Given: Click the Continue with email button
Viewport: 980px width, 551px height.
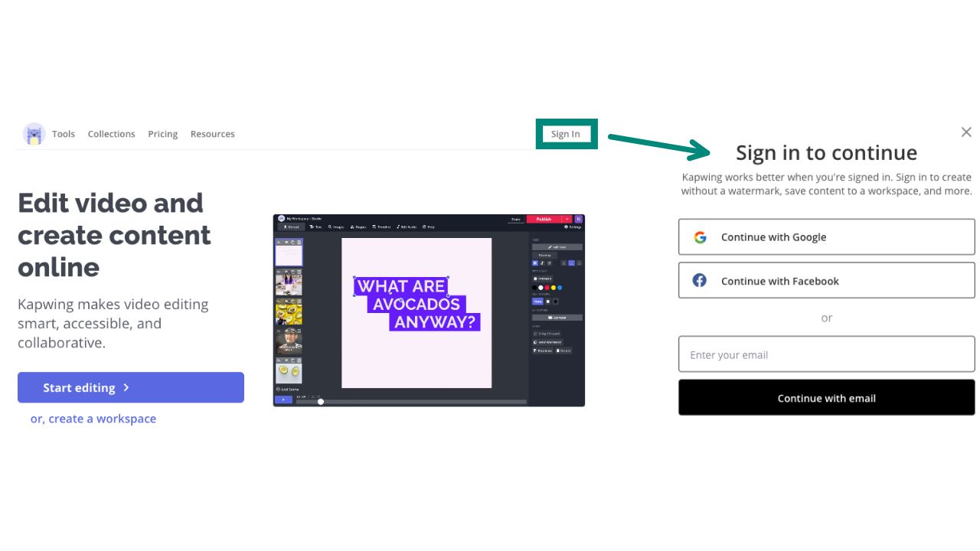Looking at the screenshot, I should [827, 398].
